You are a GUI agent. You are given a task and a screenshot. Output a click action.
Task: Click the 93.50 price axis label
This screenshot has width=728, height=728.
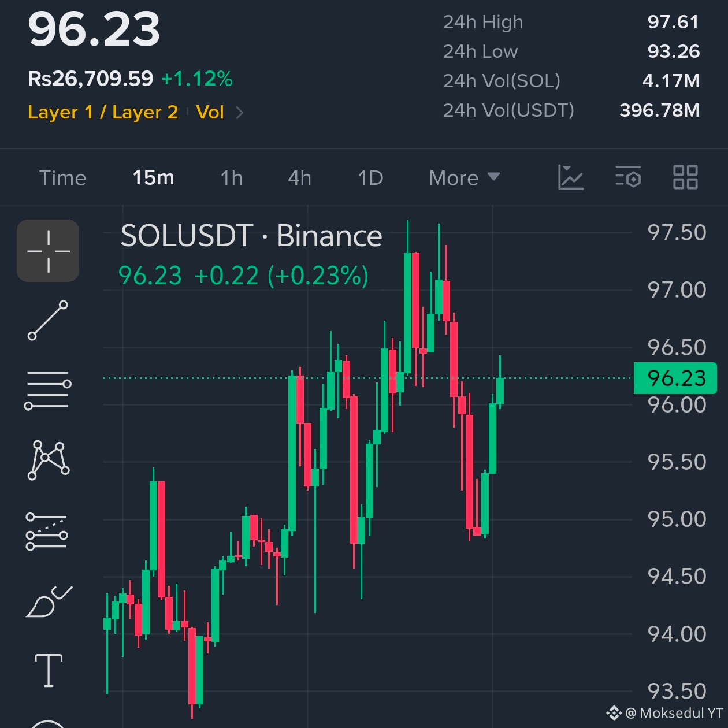(x=677, y=692)
